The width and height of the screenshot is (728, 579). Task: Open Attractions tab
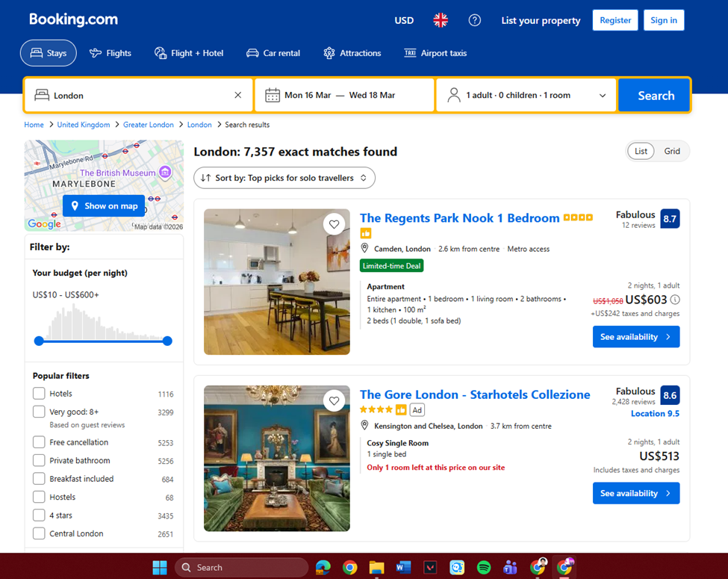click(x=352, y=53)
